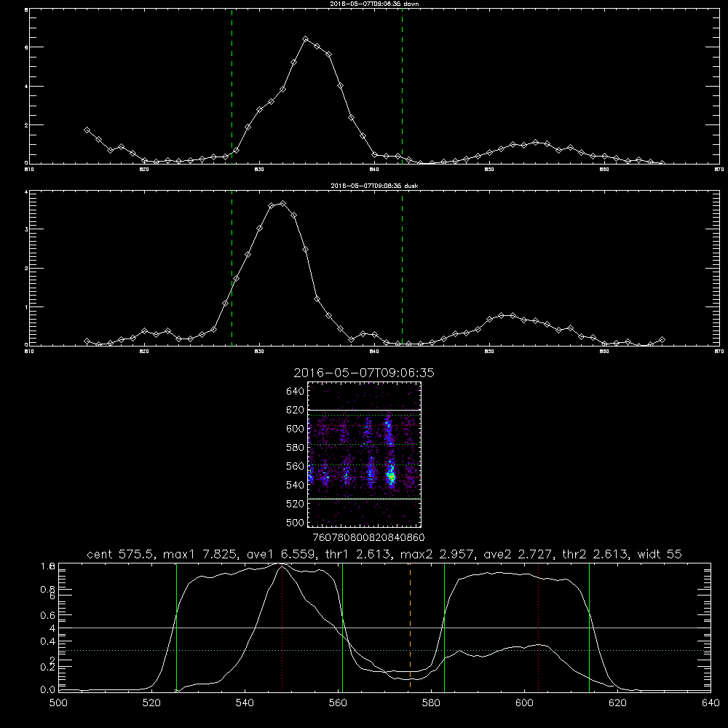Select the 'widt 55' value in stats line
The width and height of the screenshot is (728, 728).
tap(660, 554)
